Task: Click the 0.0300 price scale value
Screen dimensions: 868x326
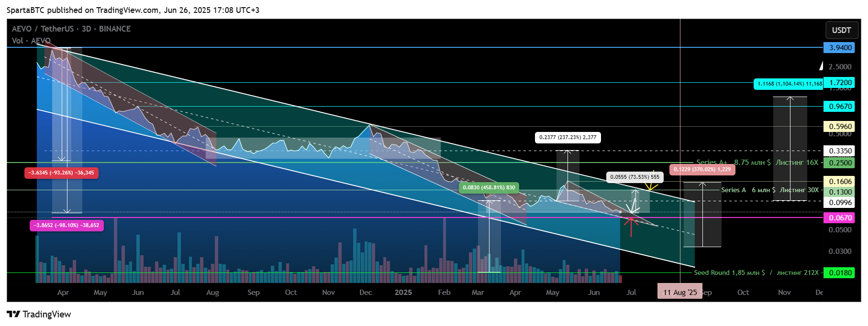Action: click(840, 251)
